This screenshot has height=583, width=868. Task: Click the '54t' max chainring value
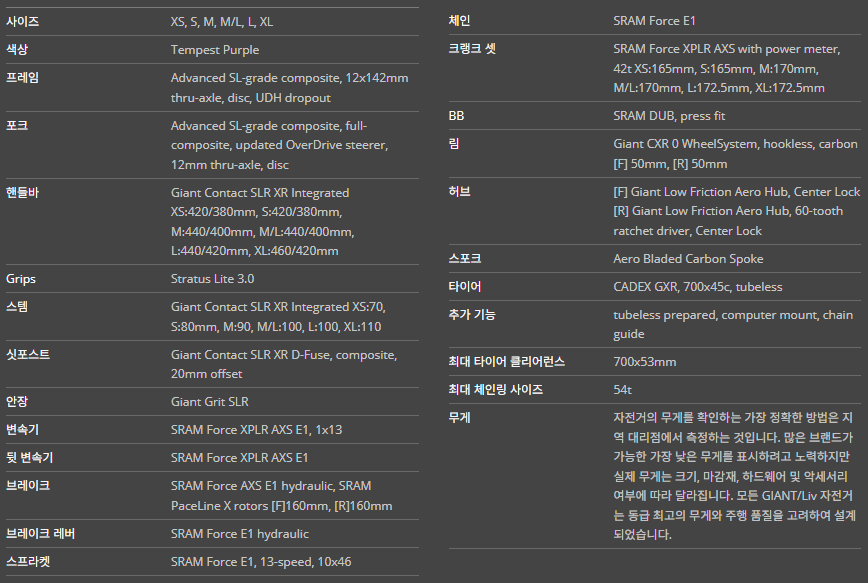(622, 390)
